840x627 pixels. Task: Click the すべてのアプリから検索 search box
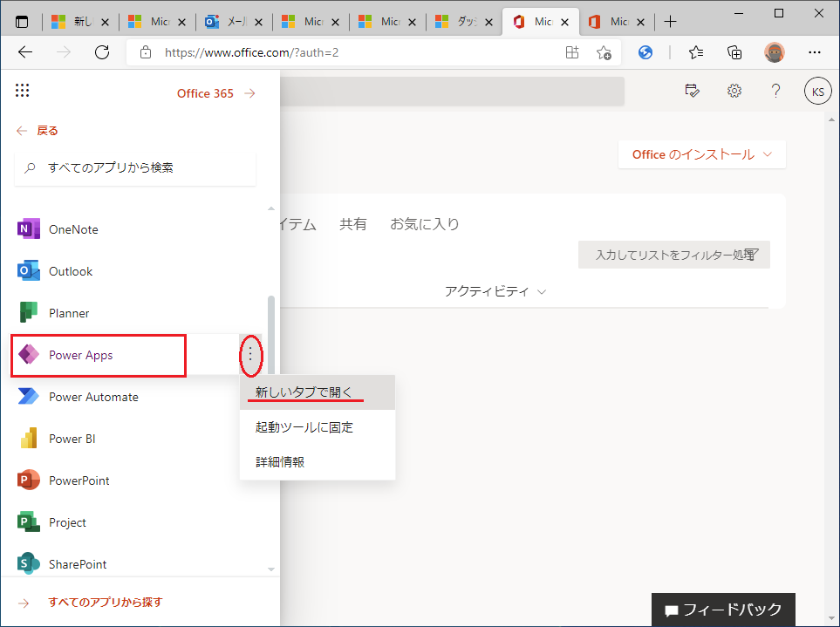(x=135, y=167)
